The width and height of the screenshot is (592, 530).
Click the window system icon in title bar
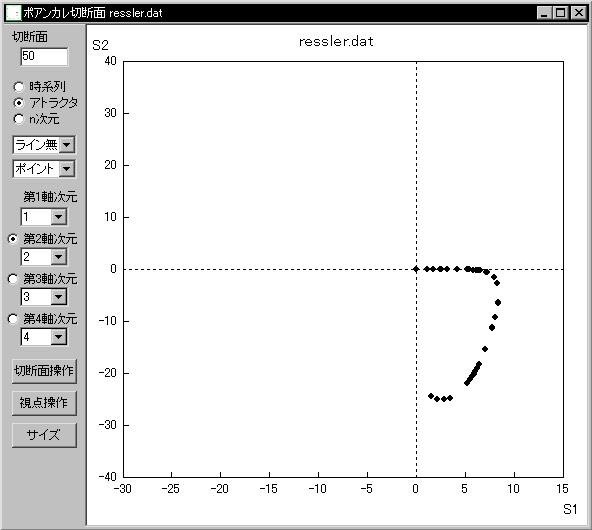[x=13, y=13]
